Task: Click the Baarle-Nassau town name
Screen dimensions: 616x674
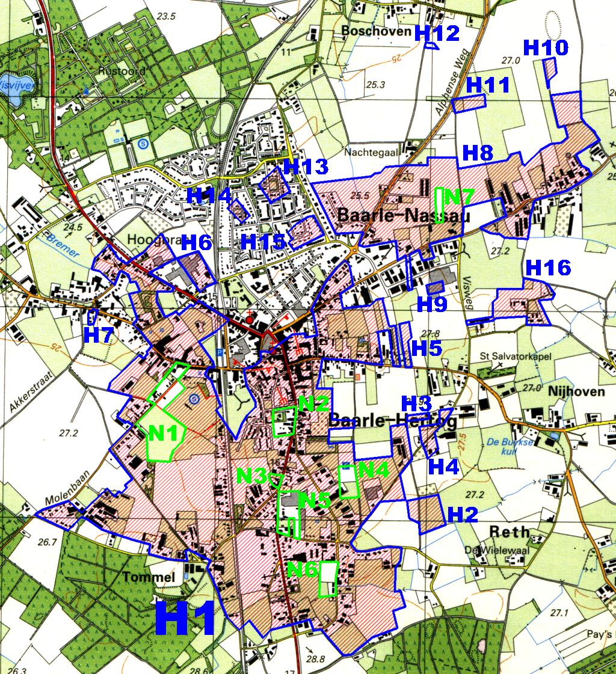Action: [404, 215]
